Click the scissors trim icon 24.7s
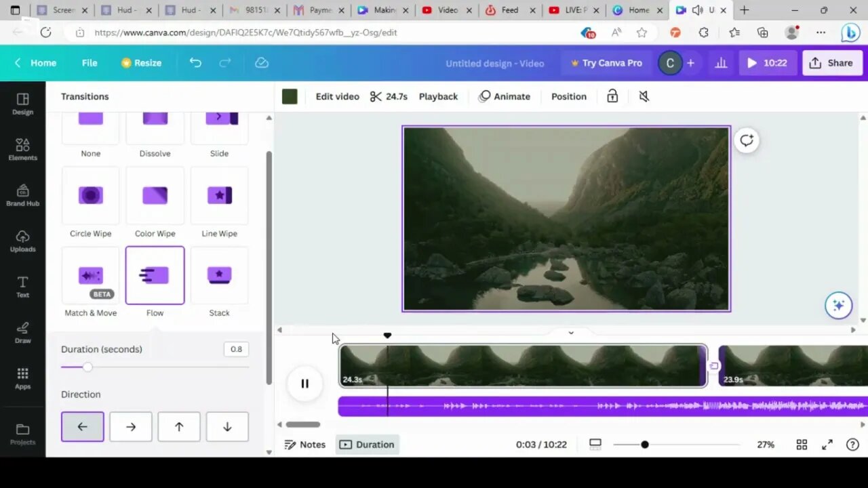The image size is (868, 488). [389, 96]
